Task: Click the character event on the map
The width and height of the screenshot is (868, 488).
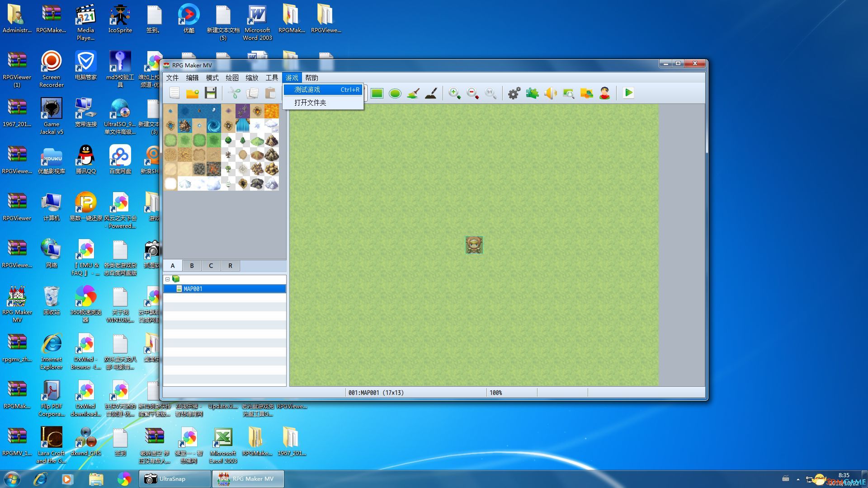Action: pyautogui.click(x=474, y=245)
